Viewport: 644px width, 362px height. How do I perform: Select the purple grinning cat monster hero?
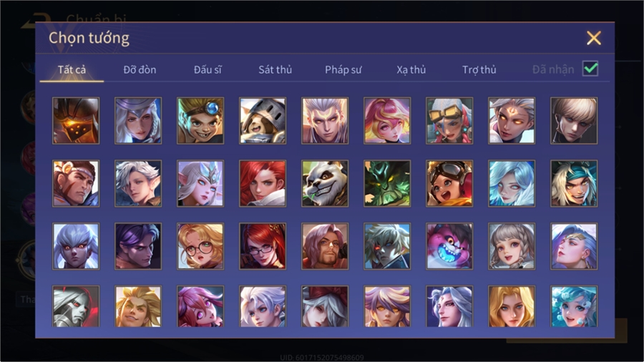[449, 246]
